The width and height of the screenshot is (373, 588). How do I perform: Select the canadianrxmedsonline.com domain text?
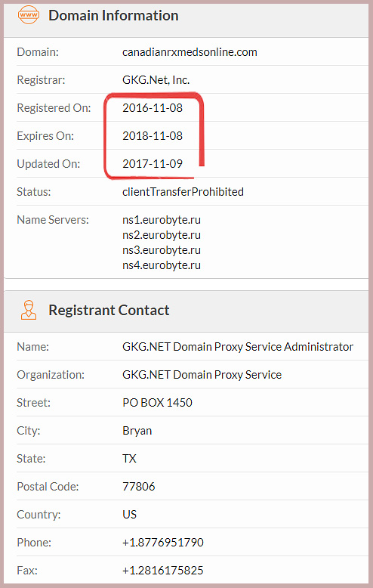(x=190, y=51)
